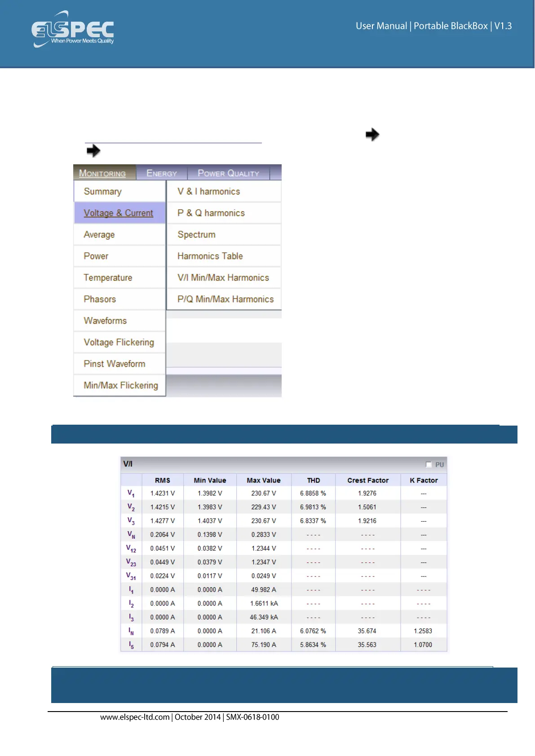This screenshot has width=535, height=756.
Task: Select Min/Max Flickering menu item
Action: (119, 386)
